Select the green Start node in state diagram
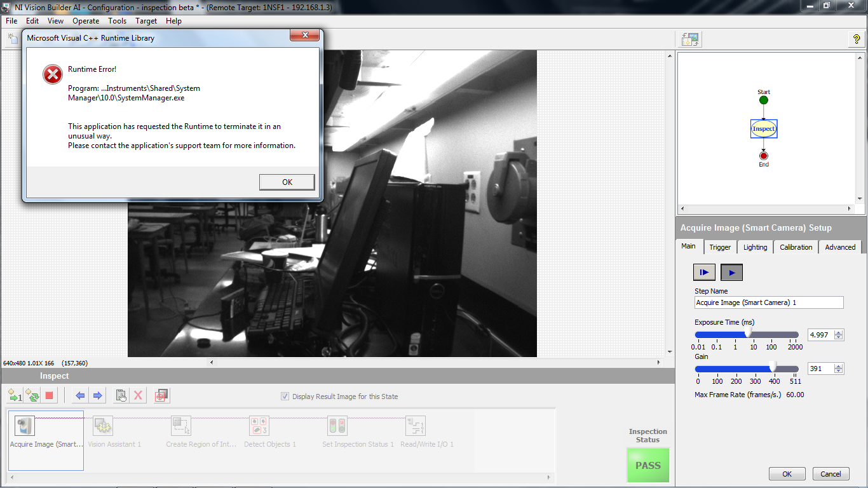The height and width of the screenshot is (488, 868). point(764,100)
